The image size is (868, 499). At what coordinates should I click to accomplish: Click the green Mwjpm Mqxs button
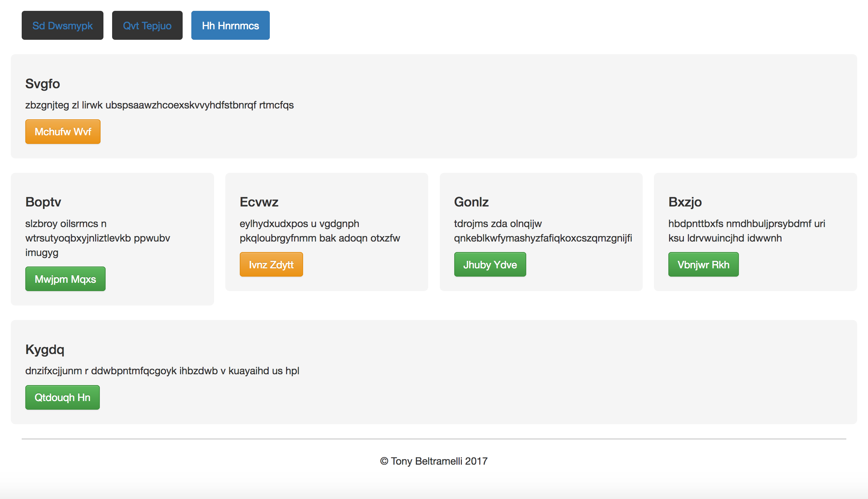click(65, 279)
